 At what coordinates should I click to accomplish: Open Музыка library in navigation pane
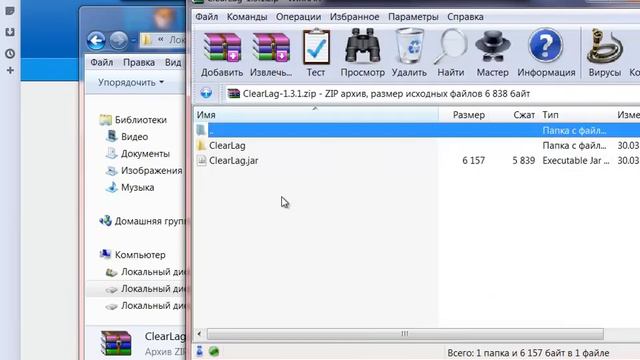(138, 187)
